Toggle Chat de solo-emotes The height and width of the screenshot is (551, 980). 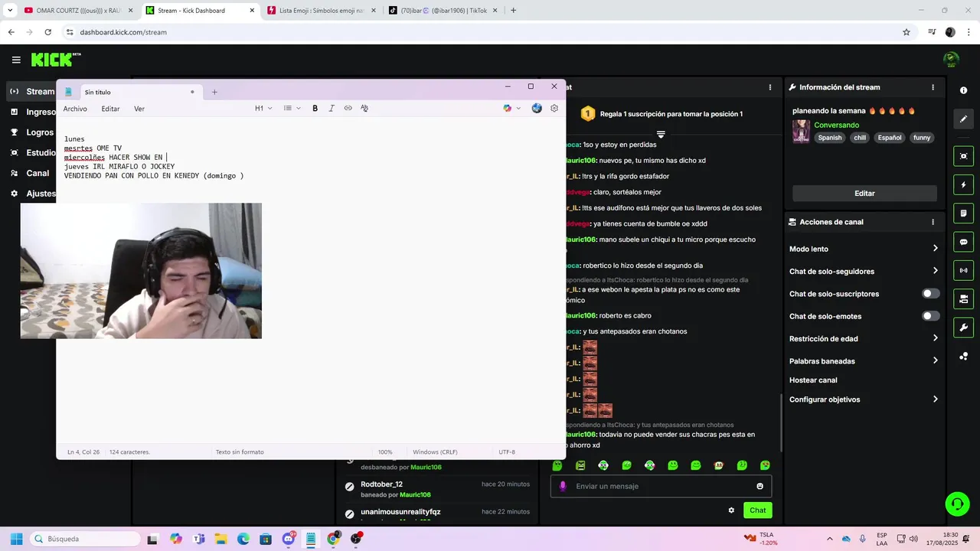pyautogui.click(x=930, y=316)
